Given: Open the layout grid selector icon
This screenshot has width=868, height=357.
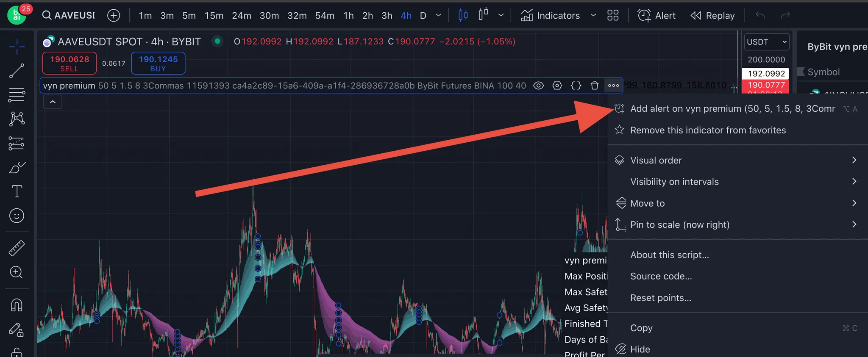Looking at the screenshot, I should (612, 16).
